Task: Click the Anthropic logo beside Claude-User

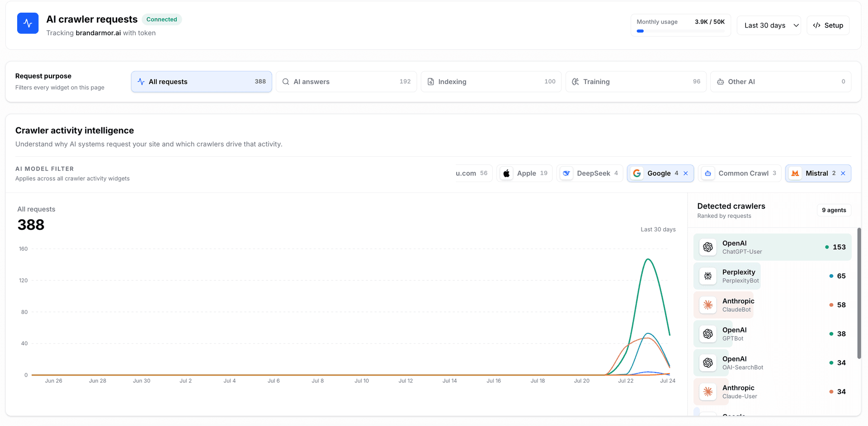Action: pos(708,392)
